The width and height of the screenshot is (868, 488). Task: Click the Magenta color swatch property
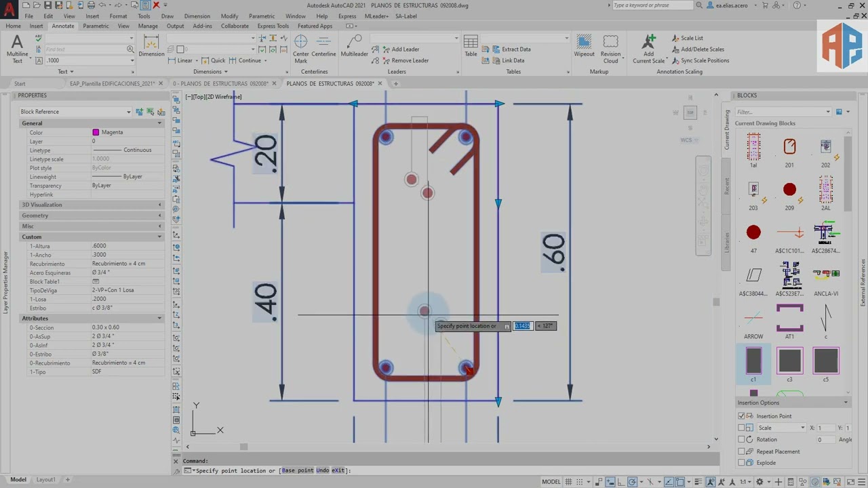click(x=96, y=132)
